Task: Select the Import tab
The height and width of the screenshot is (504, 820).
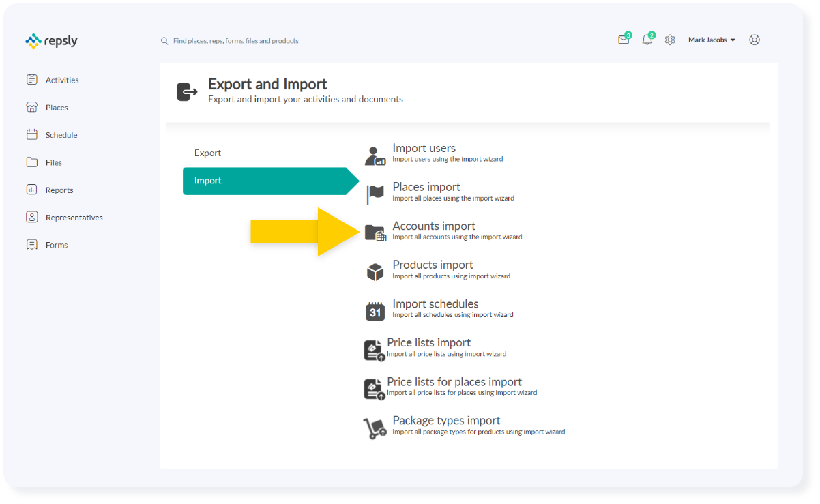Action: tap(271, 181)
